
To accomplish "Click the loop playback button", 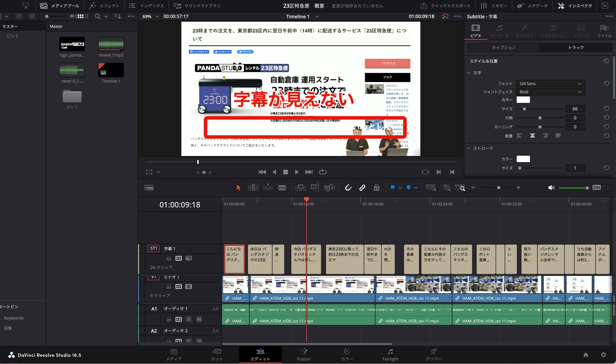I will (322, 172).
